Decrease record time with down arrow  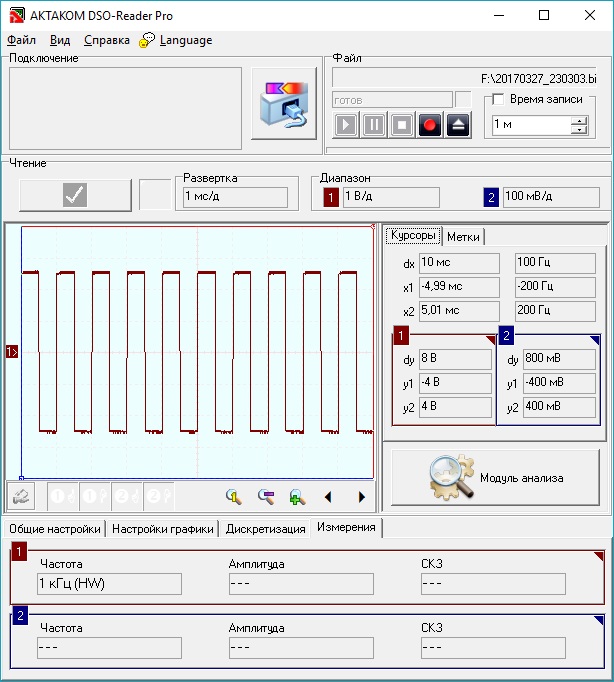coord(579,130)
